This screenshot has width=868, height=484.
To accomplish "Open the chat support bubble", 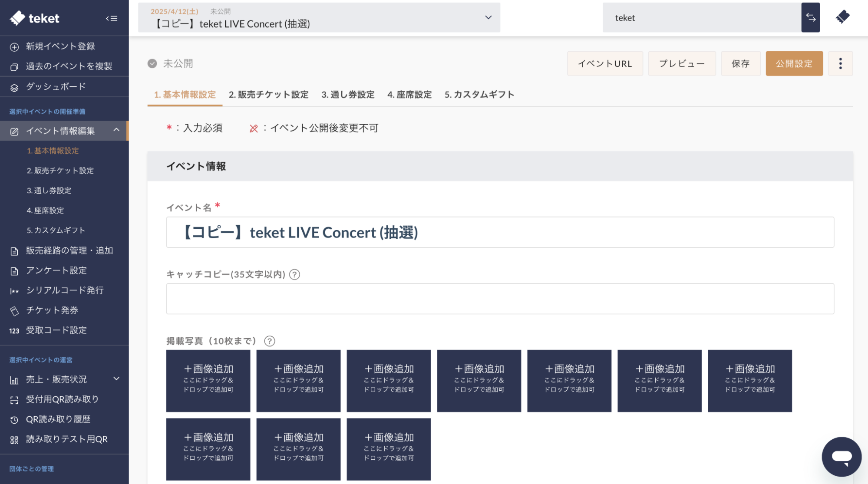I will point(841,457).
